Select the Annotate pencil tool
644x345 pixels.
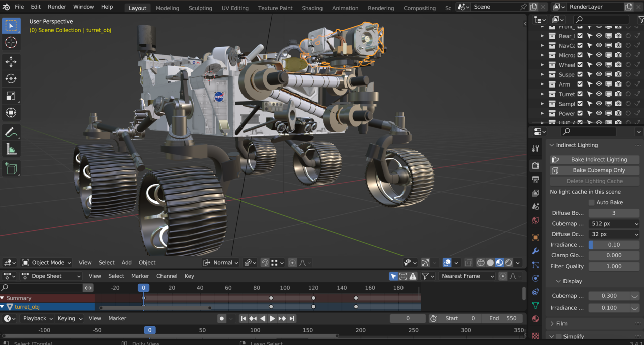pyautogui.click(x=11, y=132)
